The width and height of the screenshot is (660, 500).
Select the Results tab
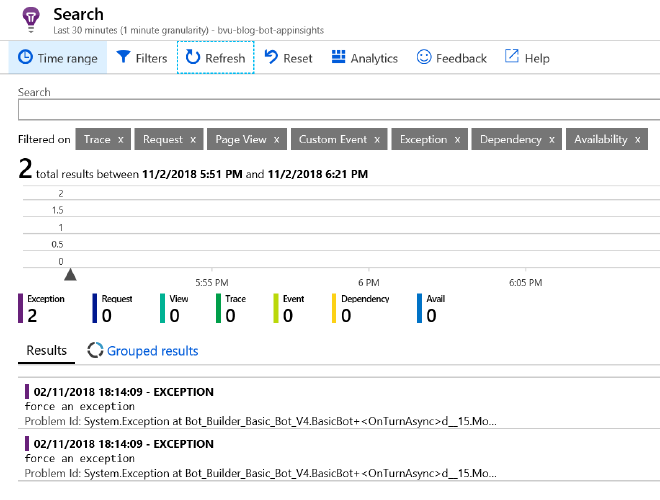(46, 351)
